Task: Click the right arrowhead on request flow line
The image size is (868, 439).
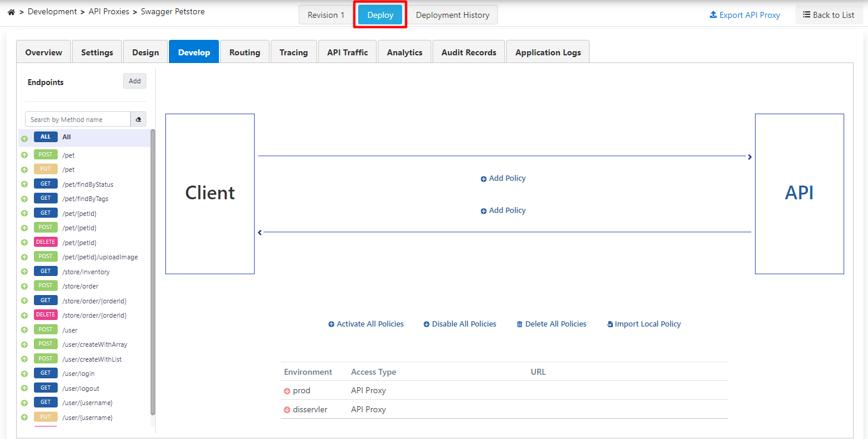Action: pyautogui.click(x=750, y=157)
